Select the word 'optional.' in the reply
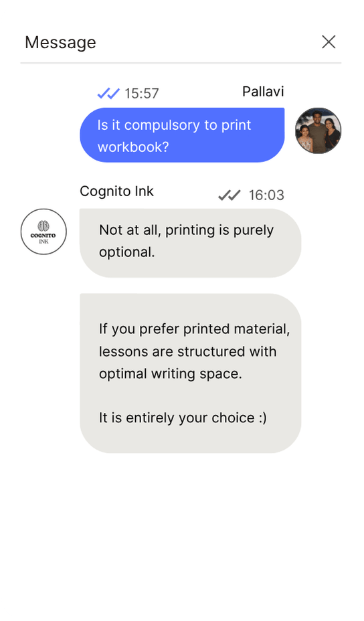The width and height of the screenshot is (364, 621). point(126,252)
